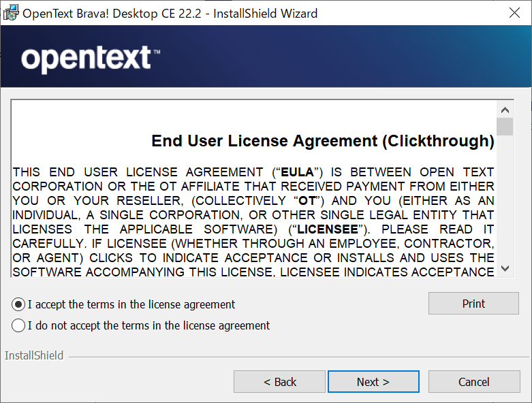Close the InstallShield Wizard window
The height and width of the screenshot is (403, 532).
(514, 13)
